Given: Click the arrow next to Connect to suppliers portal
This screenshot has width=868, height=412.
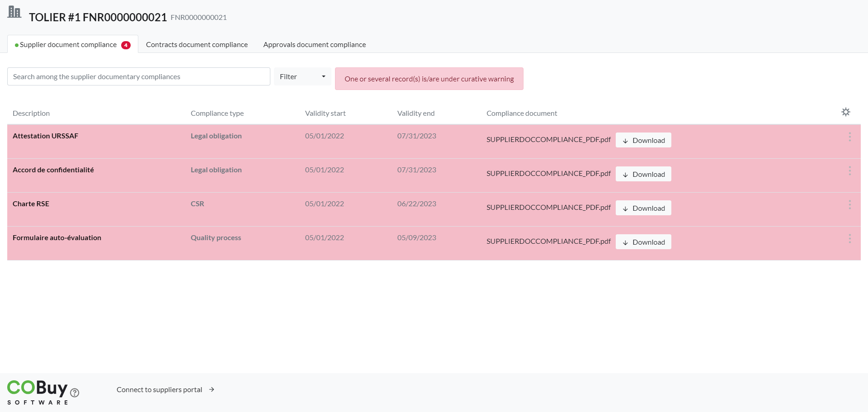Looking at the screenshot, I should pyautogui.click(x=212, y=389).
